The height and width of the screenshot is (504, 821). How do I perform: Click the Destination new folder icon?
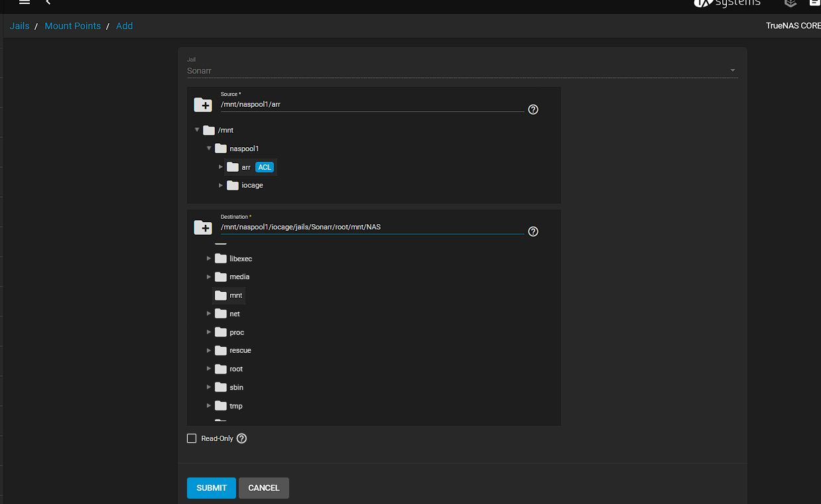[203, 227]
